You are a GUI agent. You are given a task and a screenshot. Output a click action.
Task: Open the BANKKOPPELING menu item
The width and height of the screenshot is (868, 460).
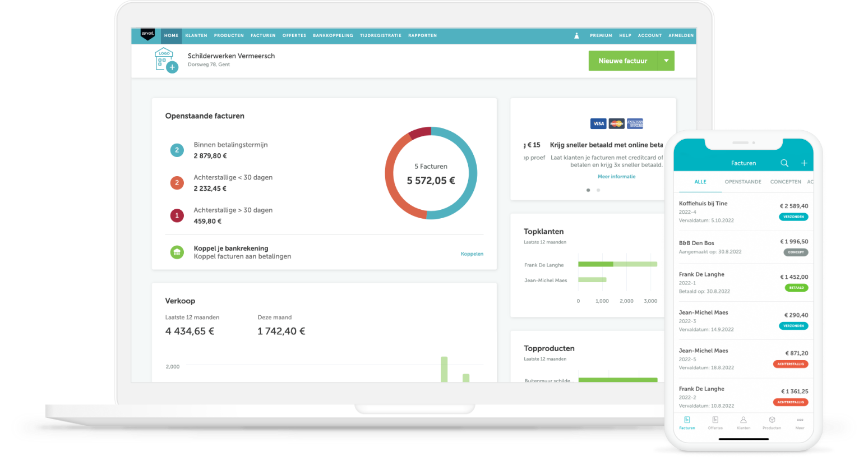(x=333, y=35)
